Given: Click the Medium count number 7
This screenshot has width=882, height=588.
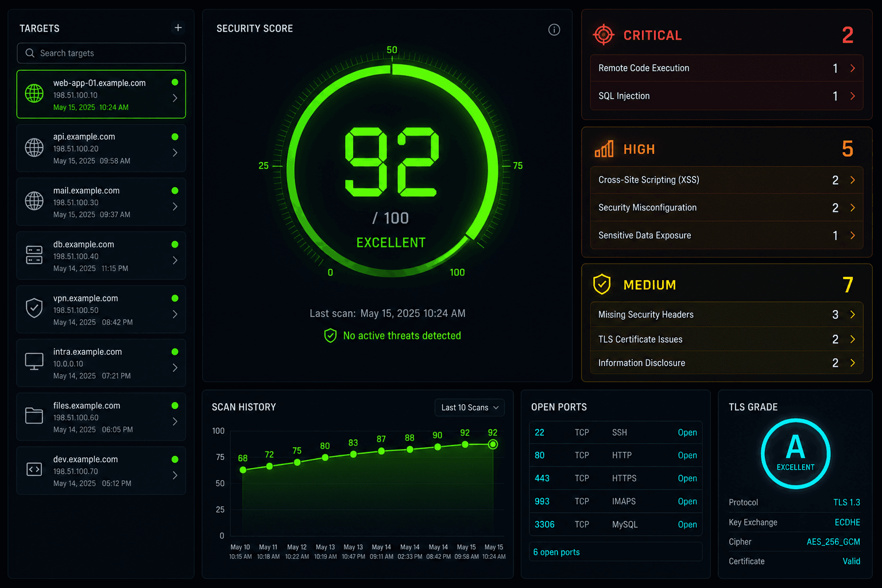Looking at the screenshot, I should 848,285.
